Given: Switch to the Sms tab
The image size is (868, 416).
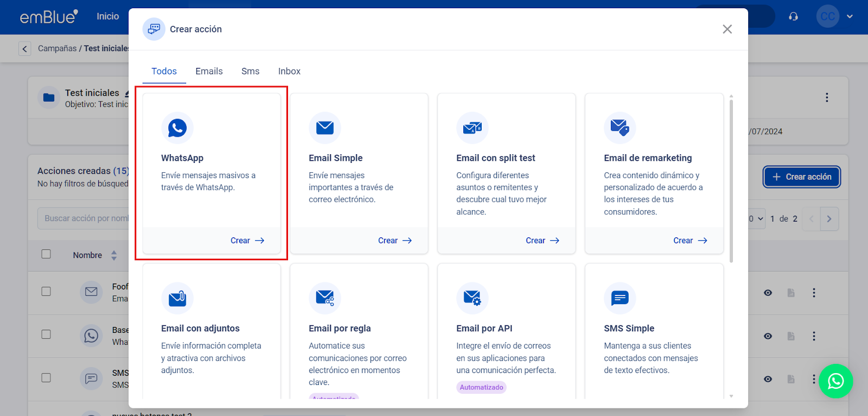Looking at the screenshot, I should click(250, 71).
